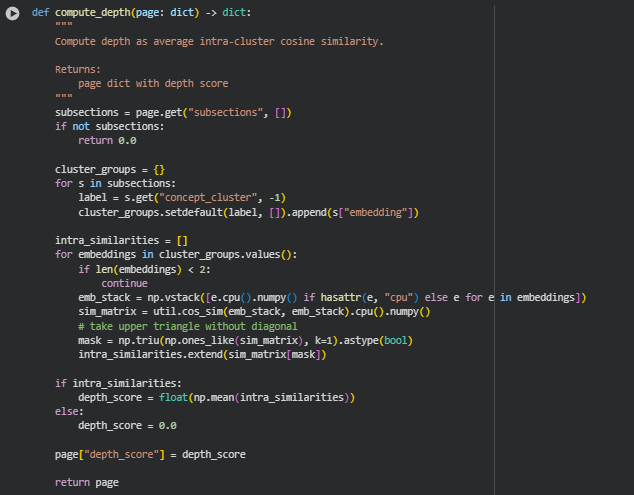Place cursor on the final 'return page' line
Viewport: 634px width, 495px height.
pos(87,482)
